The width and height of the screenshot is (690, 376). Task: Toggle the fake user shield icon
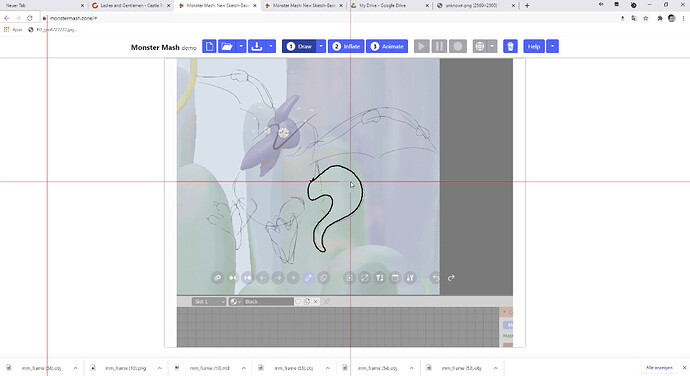(x=298, y=302)
